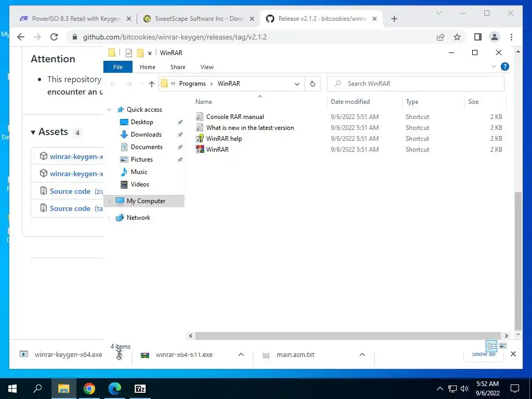Open the Source code tar link
The height and width of the screenshot is (399, 532).
tap(70, 209)
